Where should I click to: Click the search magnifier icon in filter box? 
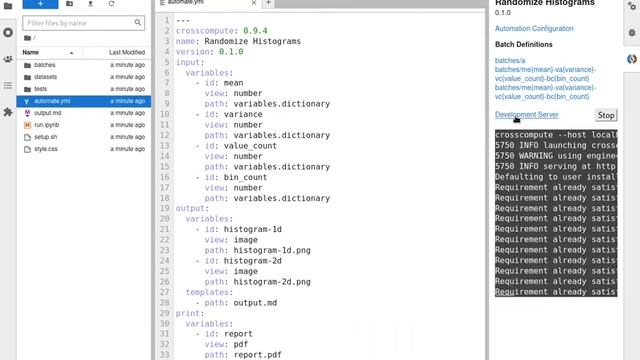(x=138, y=23)
